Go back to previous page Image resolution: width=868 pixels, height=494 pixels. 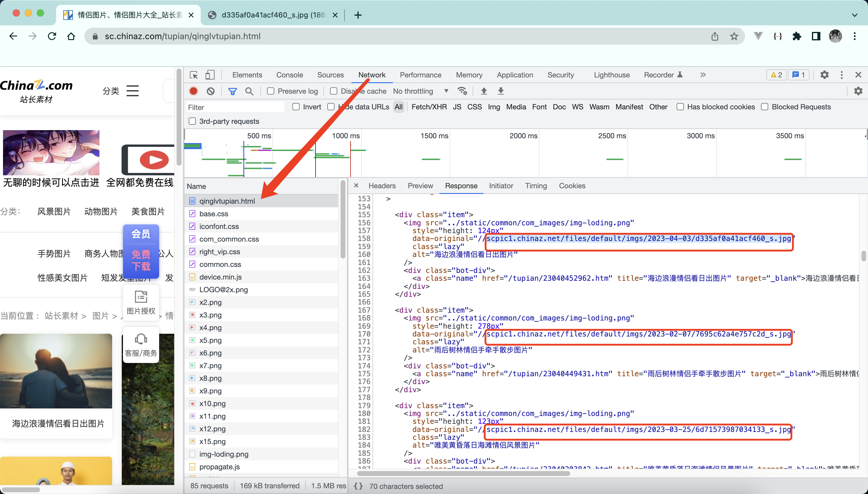[13, 36]
